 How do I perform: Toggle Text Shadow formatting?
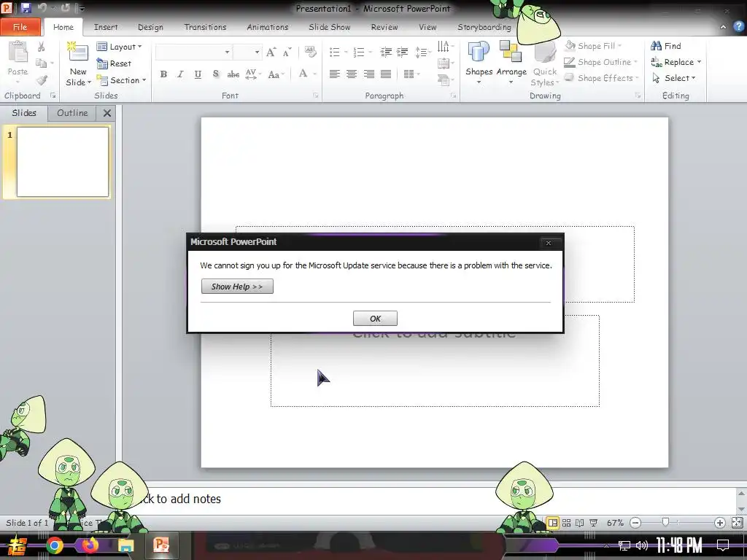[216, 74]
